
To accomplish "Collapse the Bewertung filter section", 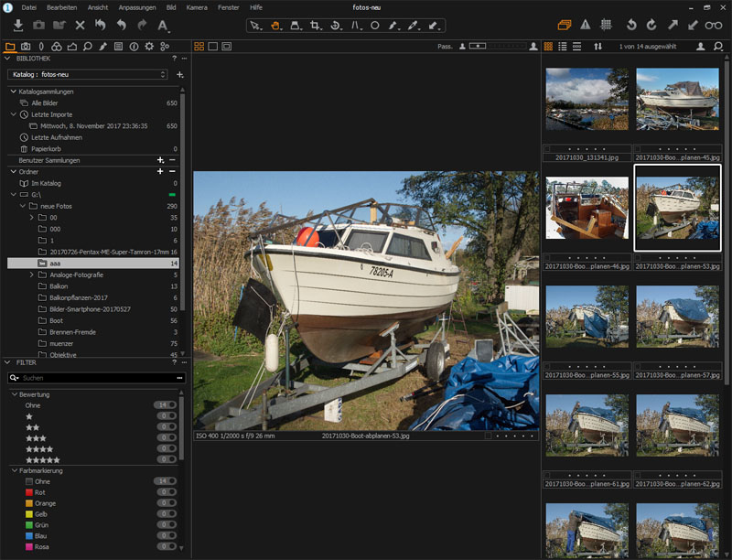I will point(14,394).
